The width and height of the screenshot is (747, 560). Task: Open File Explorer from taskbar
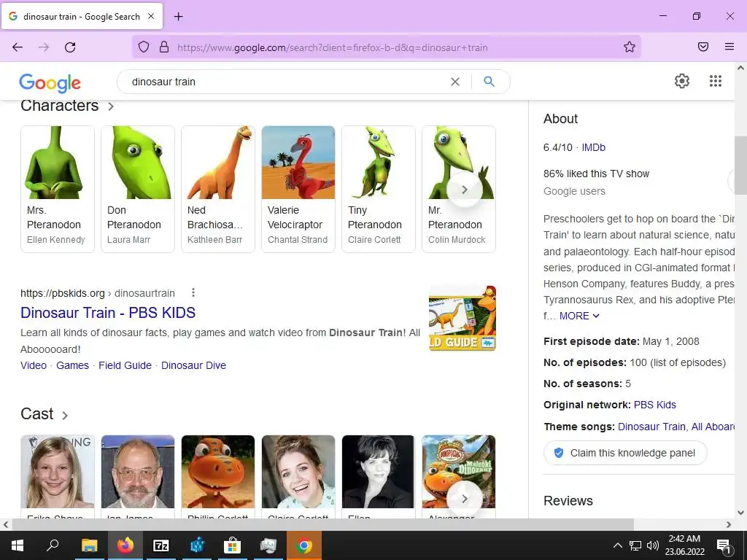point(89,545)
